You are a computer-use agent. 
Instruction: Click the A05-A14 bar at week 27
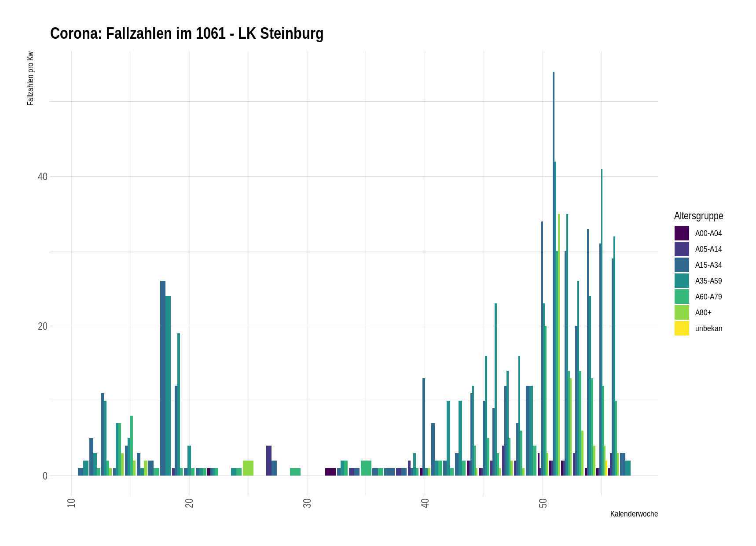269,461
